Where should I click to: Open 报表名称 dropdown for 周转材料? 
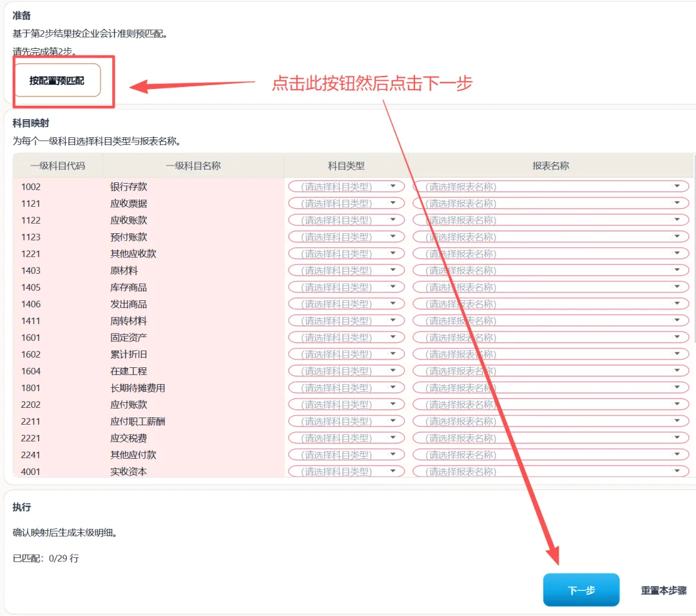(550, 320)
